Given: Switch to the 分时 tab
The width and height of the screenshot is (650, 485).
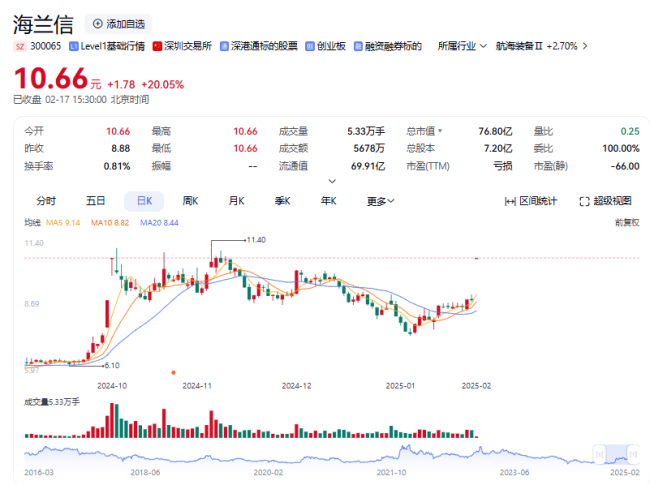Looking at the screenshot, I should point(46,201).
